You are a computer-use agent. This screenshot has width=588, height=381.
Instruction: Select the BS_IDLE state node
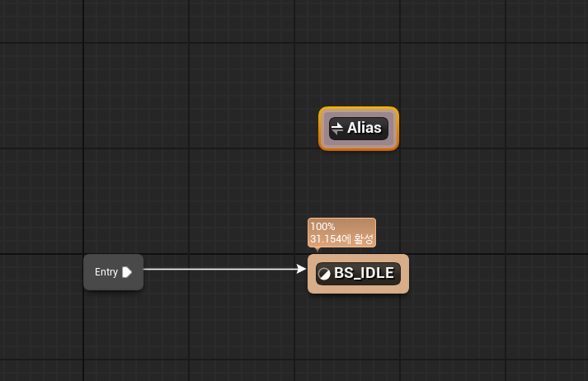click(x=358, y=274)
